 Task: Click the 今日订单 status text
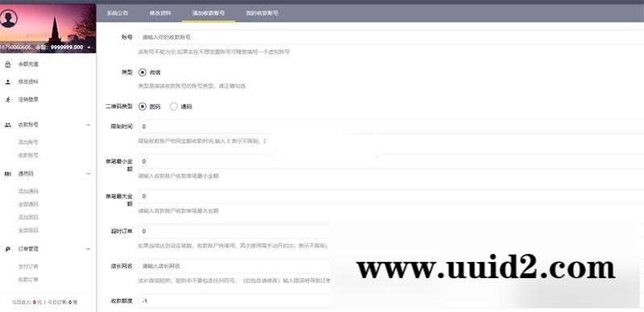point(63,302)
